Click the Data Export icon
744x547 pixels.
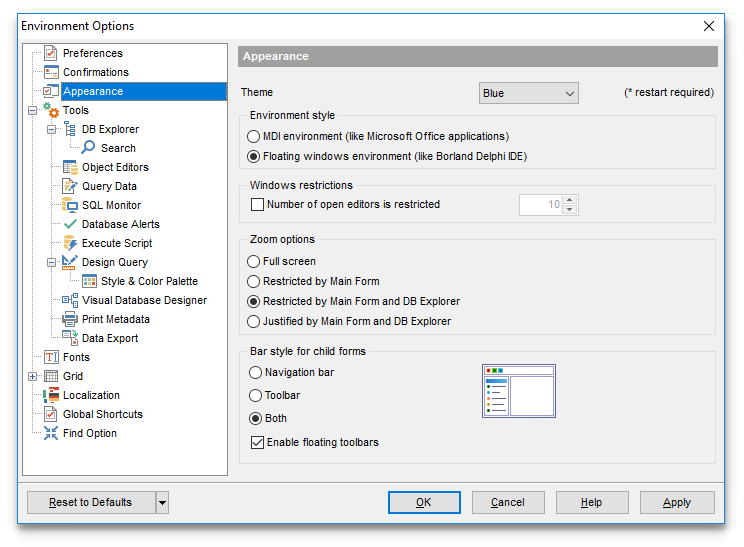point(70,338)
